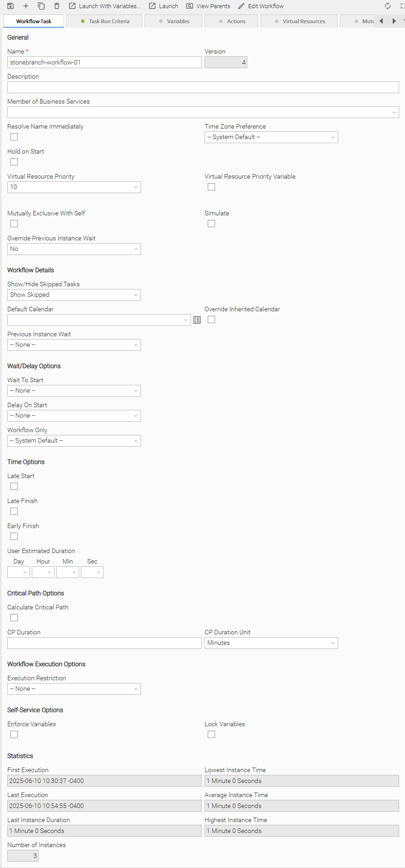This screenshot has width=405, height=868.
Task: Expand the Show/Hide Skipped Tasks dropdown
Action: [x=74, y=295]
